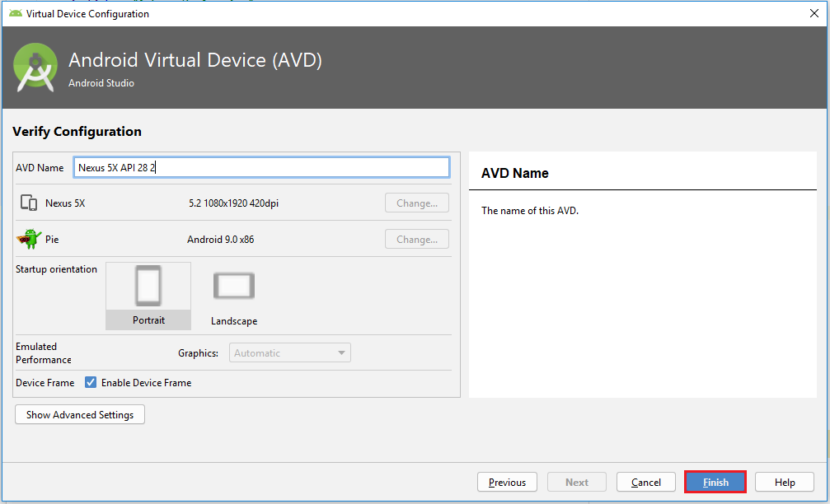
Task: Change the Pie system image
Action: click(416, 240)
